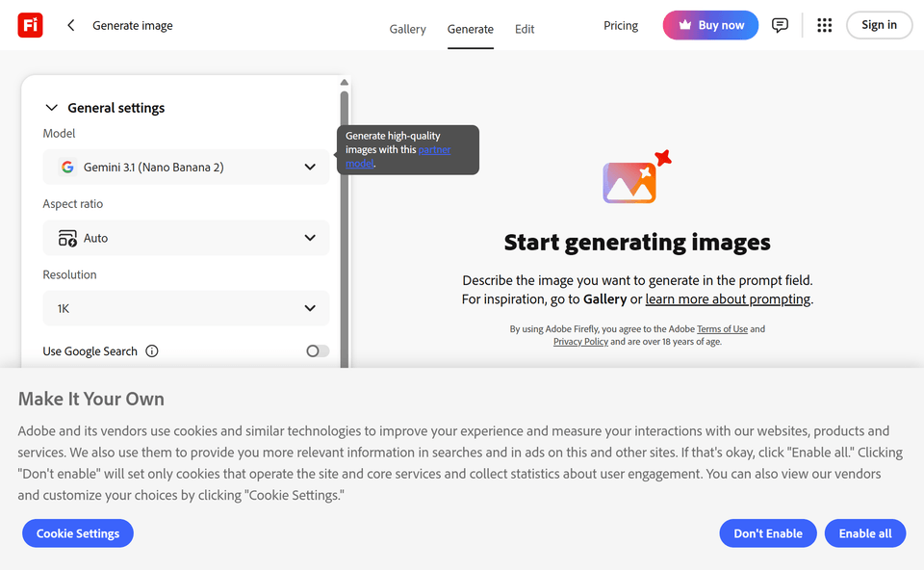Click the Aspect ratio label
924x570 pixels.
tap(72, 204)
